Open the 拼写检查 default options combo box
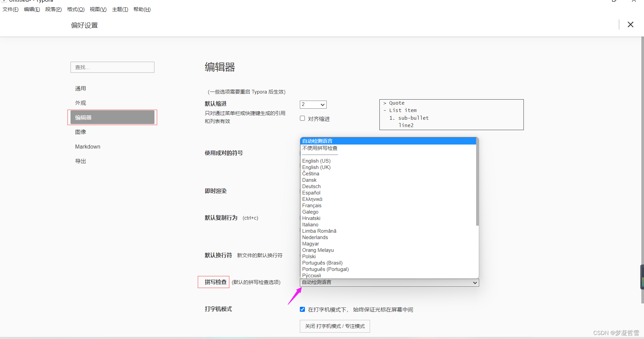The height and width of the screenshot is (339, 644). (x=388, y=283)
